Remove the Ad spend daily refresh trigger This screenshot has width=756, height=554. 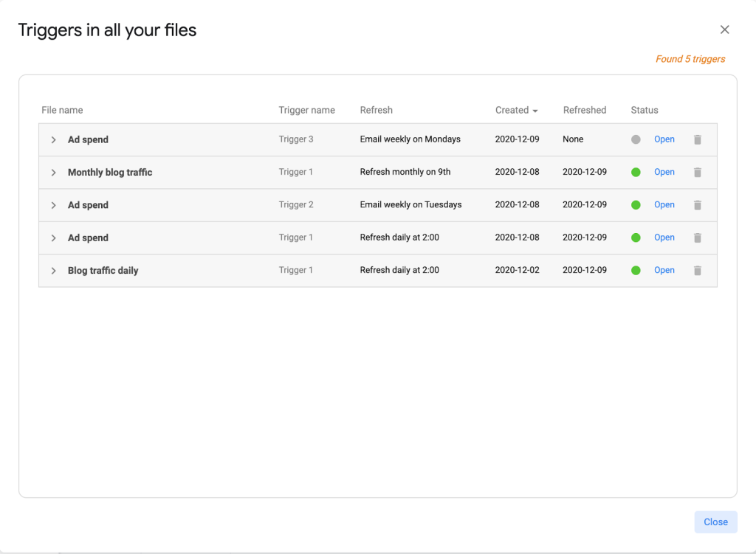tap(697, 238)
